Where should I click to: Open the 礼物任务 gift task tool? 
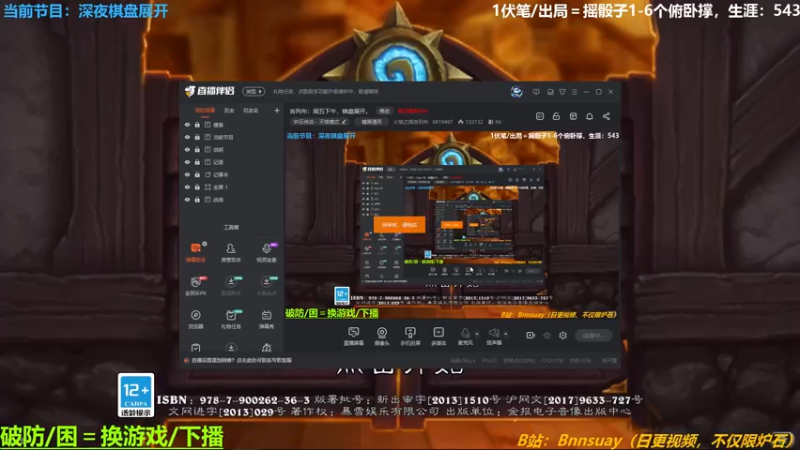[231, 319]
